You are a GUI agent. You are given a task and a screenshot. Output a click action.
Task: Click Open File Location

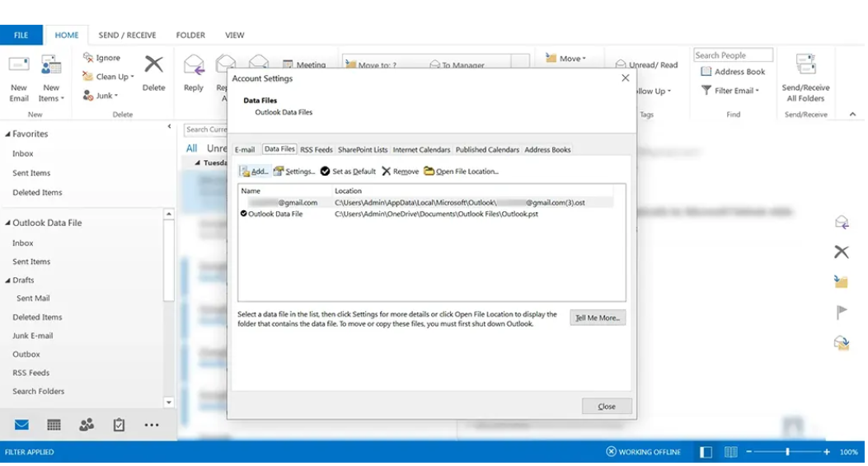(461, 172)
